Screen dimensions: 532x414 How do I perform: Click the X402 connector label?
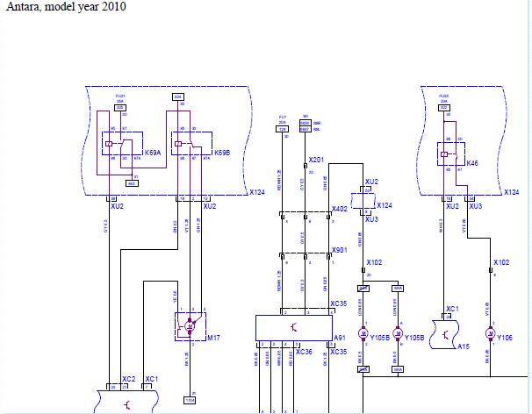[x=340, y=209]
